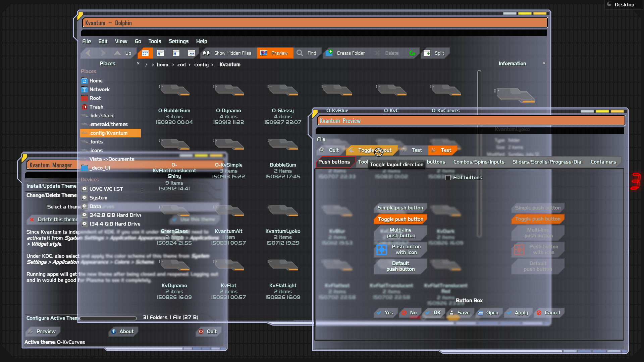This screenshot has height=362, width=644.
Task: Open Find in Dolphin toolbar
Action: (307, 53)
